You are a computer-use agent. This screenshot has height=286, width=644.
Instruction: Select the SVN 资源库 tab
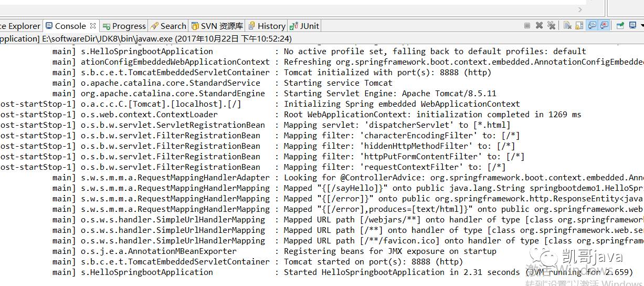(x=217, y=26)
